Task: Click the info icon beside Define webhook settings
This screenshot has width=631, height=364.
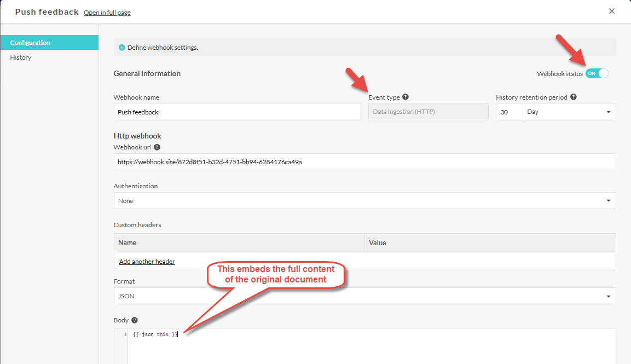Action: [x=122, y=48]
